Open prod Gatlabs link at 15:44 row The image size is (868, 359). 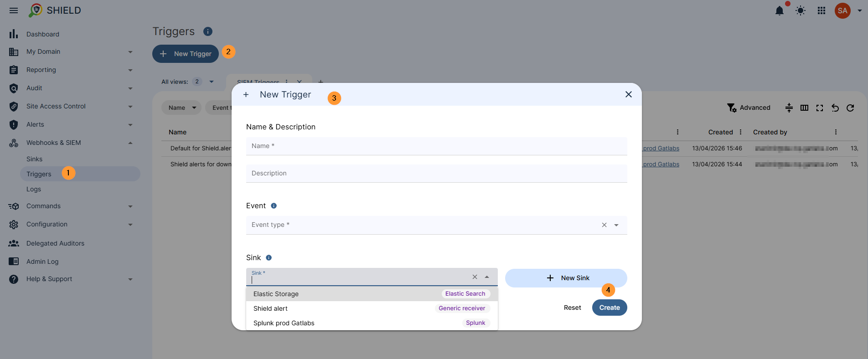[x=661, y=164]
